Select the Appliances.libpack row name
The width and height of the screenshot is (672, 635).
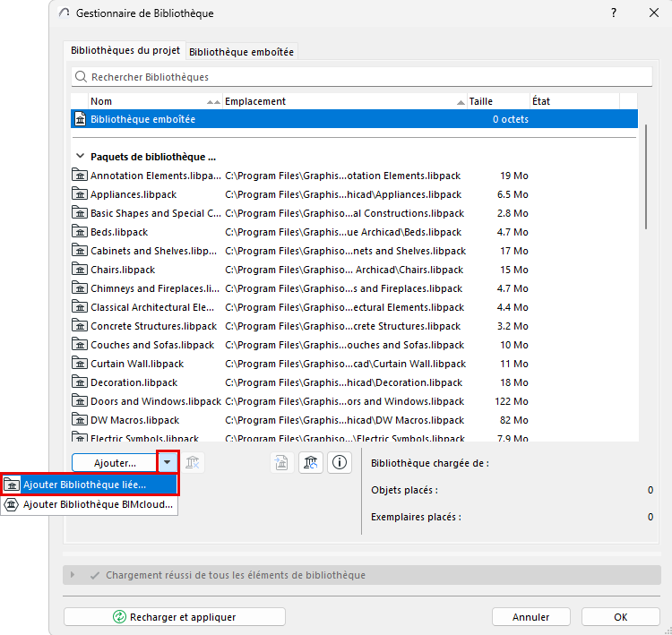pos(134,194)
